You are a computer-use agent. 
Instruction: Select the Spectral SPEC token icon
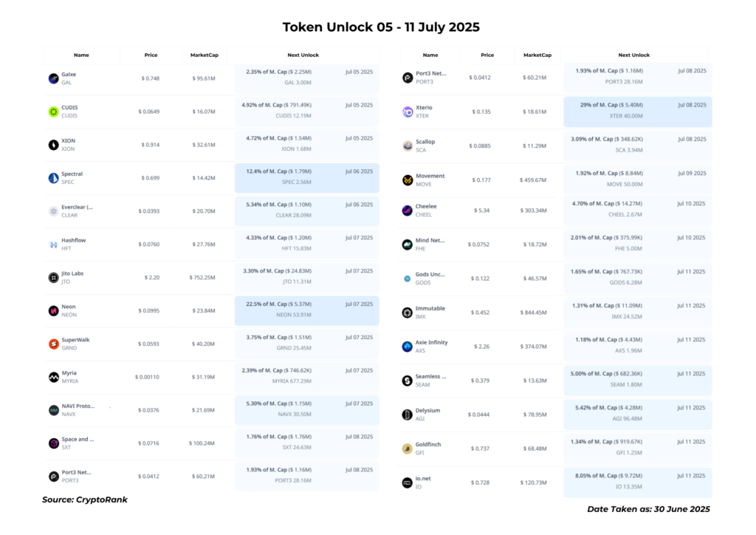[53, 178]
